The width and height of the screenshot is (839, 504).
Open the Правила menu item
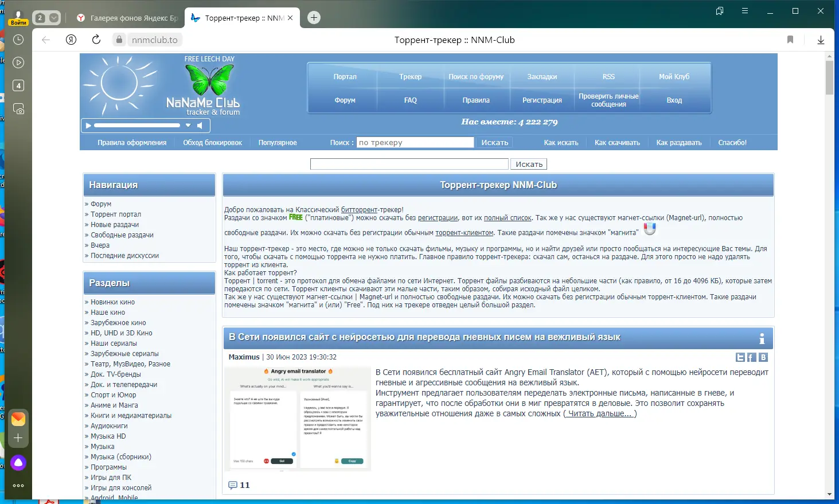coord(476,100)
